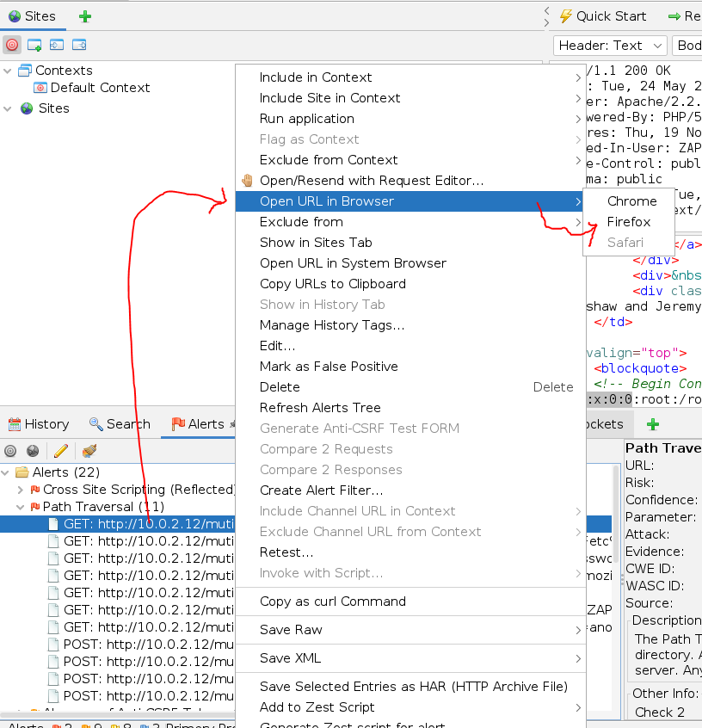Click the hand icon beside Open/Resend with Request Editor
This screenshot has width=702, height=728.
(x=248, y=181)
